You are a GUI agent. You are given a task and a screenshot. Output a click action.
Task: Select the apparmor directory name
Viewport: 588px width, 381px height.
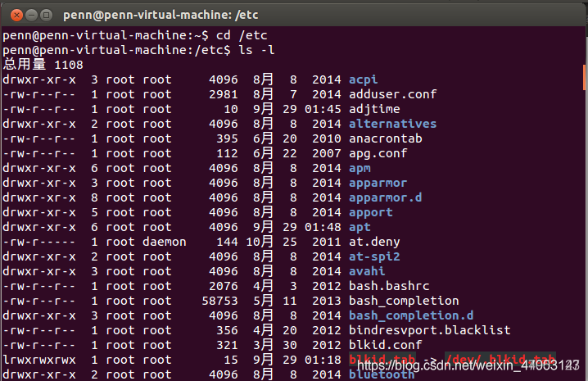pyautogui.click(x=378, y=183)
